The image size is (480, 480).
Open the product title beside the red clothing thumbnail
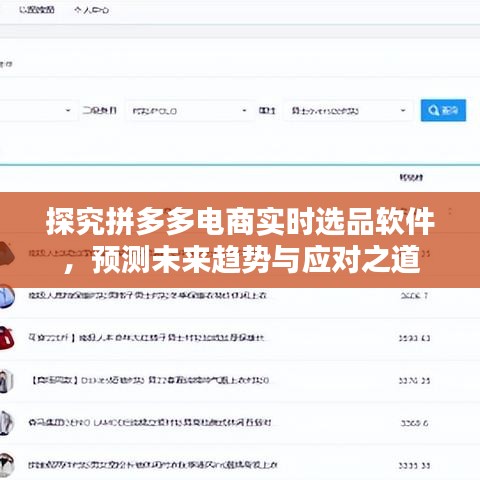click(146, 338)
